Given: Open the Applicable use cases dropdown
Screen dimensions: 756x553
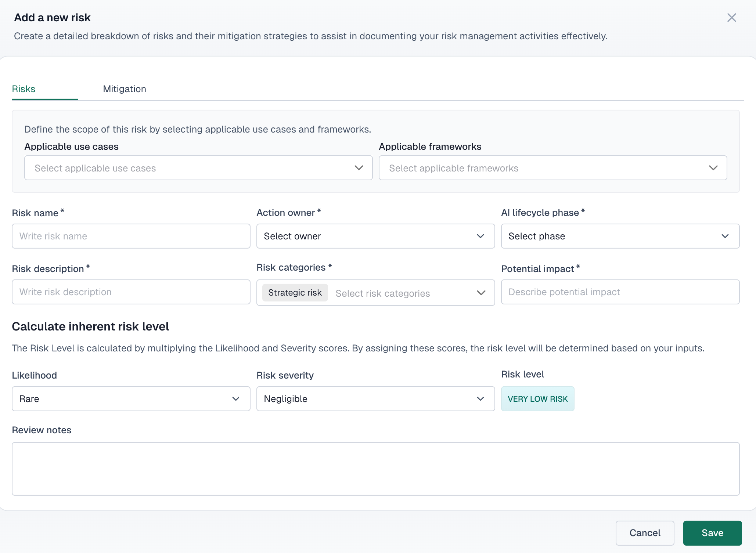Looking at the screenshot, I should tap(198, 168).
